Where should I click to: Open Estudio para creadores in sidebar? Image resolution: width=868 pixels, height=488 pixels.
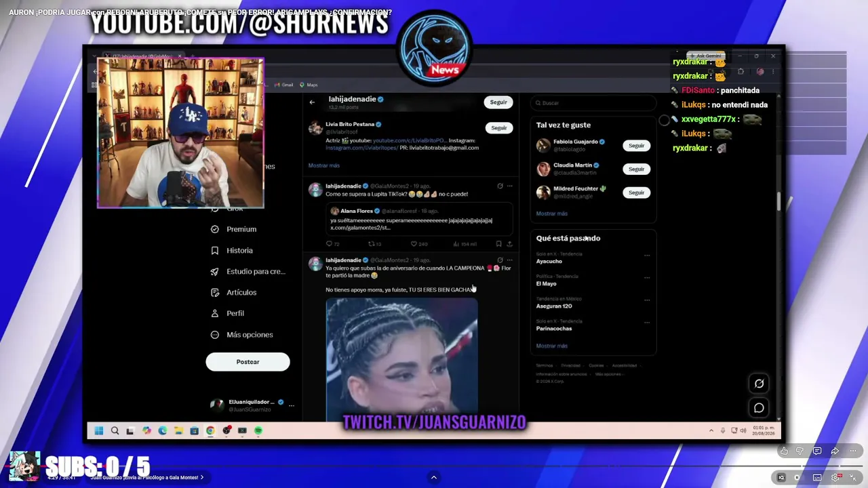(x=248, y=271)
